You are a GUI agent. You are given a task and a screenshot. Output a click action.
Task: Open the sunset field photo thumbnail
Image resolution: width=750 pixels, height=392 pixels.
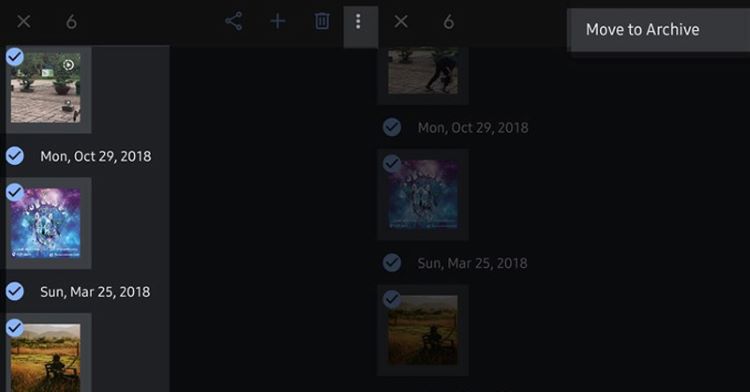[x=46, y=358]
